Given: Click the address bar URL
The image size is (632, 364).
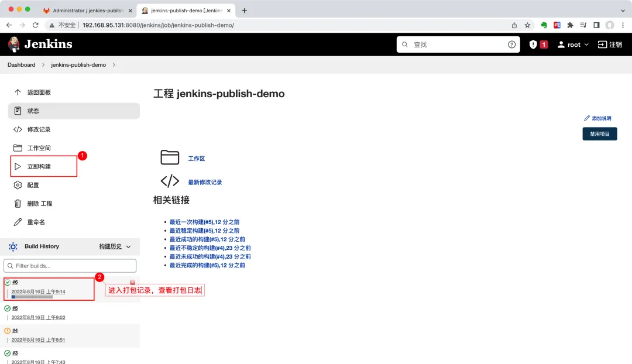Looking at the screenshot, I should pyautogui.click(x=158, y=25).
